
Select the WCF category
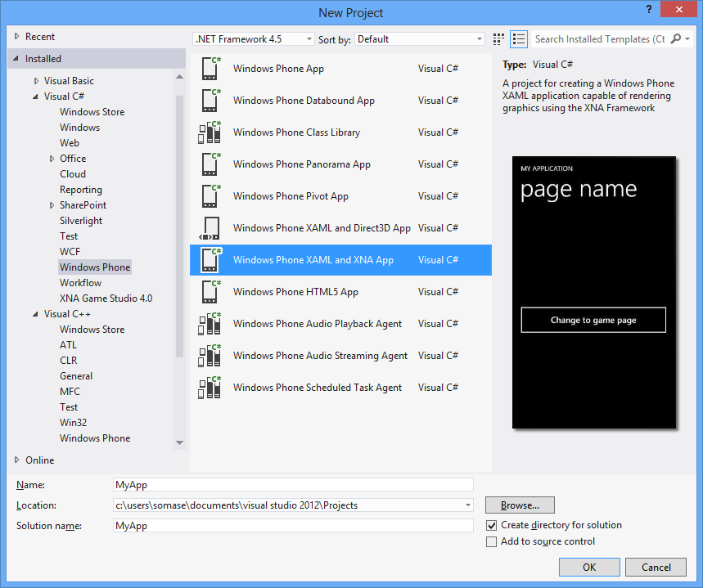[x=70, y=252]
